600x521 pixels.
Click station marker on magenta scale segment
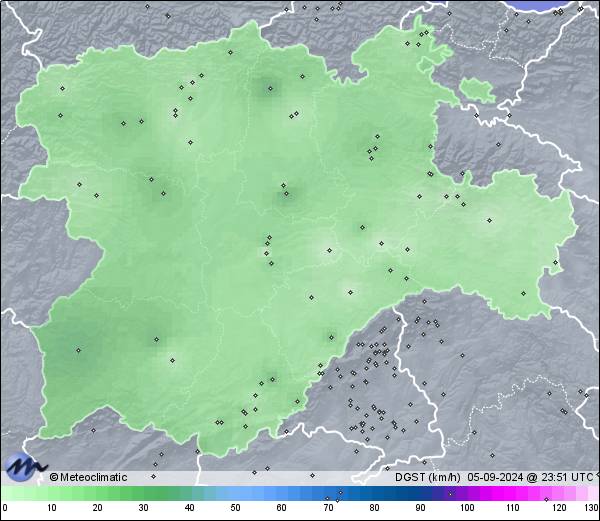(x=546, y=499)
